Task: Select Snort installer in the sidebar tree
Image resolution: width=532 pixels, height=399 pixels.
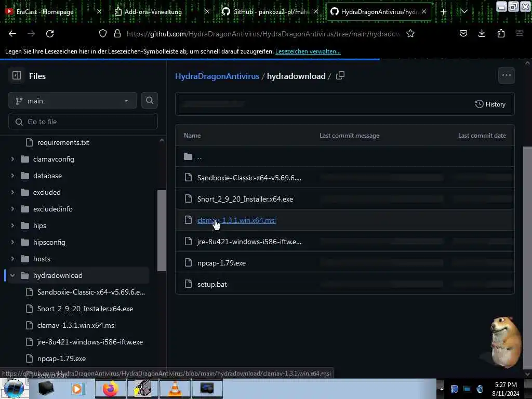Action: [x=85, y=309]
